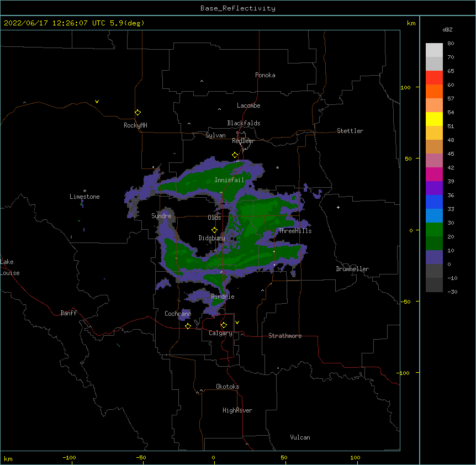
Task: Click the Olds city label
Action: 214,218
